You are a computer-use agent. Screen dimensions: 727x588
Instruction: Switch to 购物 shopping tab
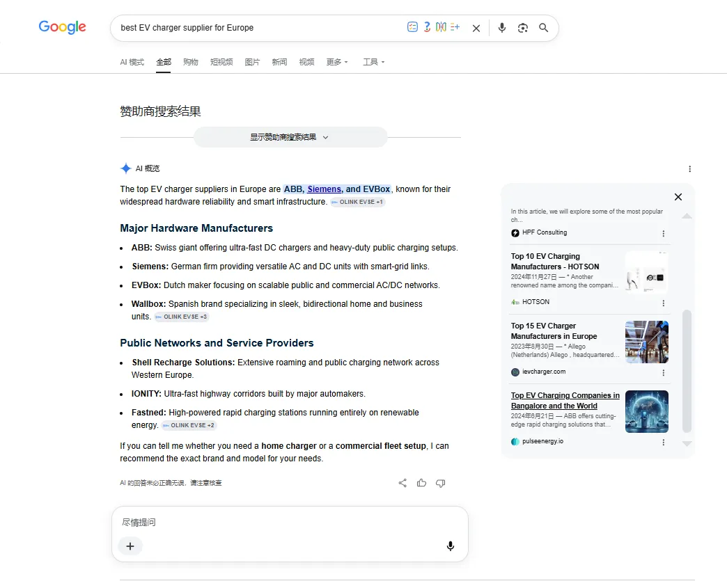point(191,62)
